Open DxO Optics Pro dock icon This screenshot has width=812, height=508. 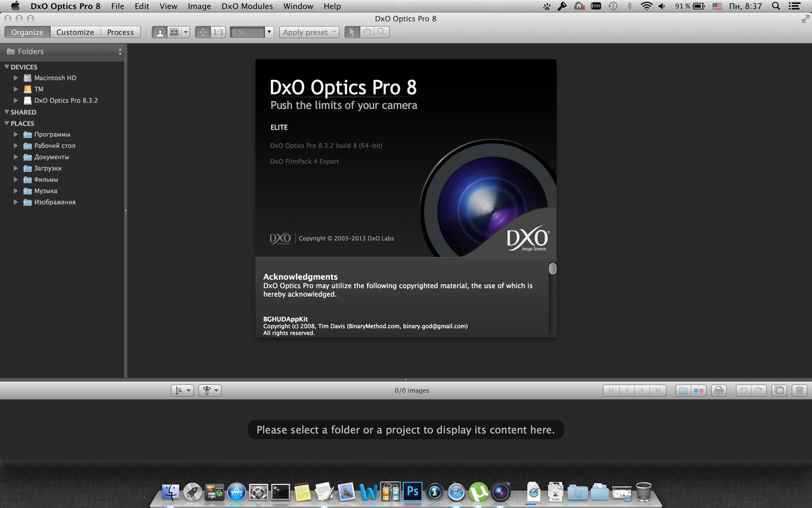pyautogui.click(x=501, y=492)
